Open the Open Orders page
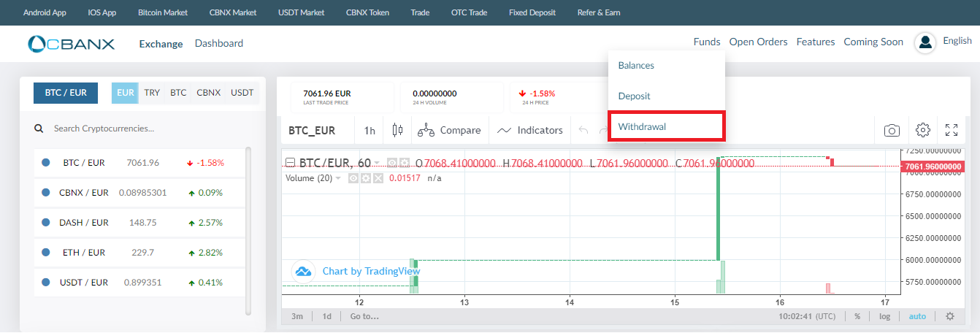The height and width of the screenshot is (333, 980). coord(758,42)
